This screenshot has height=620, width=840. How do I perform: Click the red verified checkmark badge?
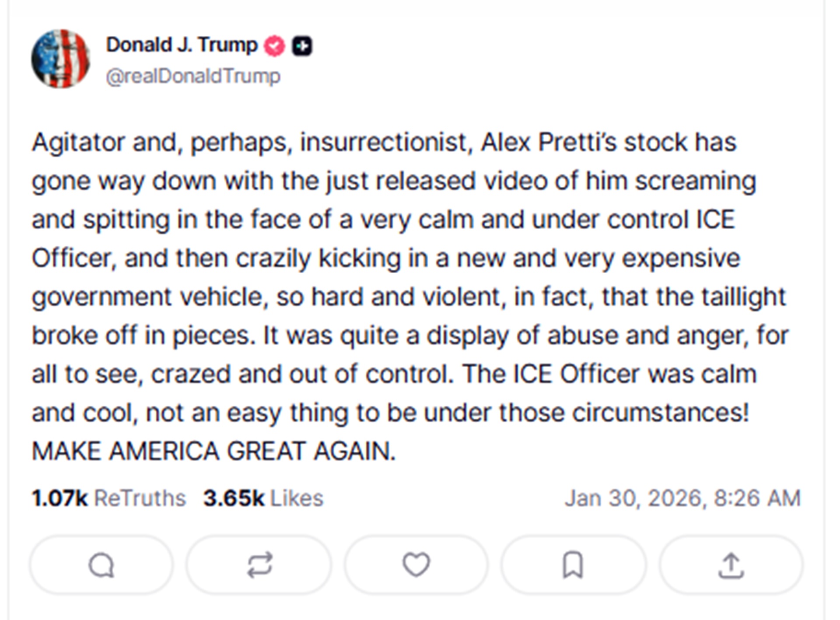tap(274, 46)
